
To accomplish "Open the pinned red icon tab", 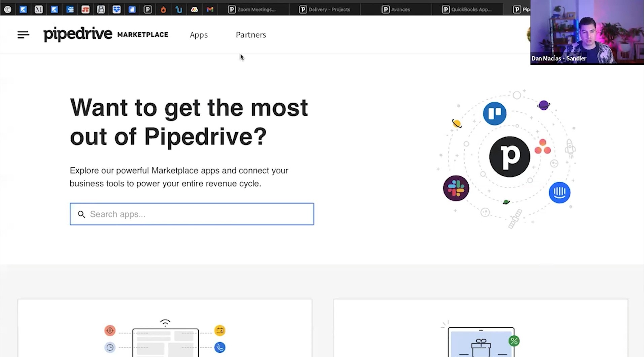I will point(86,9).
